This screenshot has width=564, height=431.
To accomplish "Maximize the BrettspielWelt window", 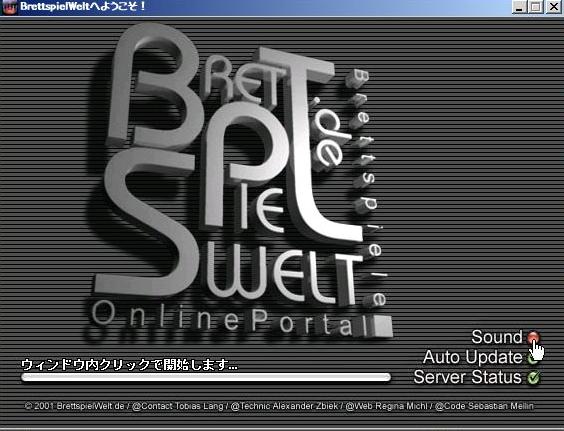I will (x=536, y=7).
